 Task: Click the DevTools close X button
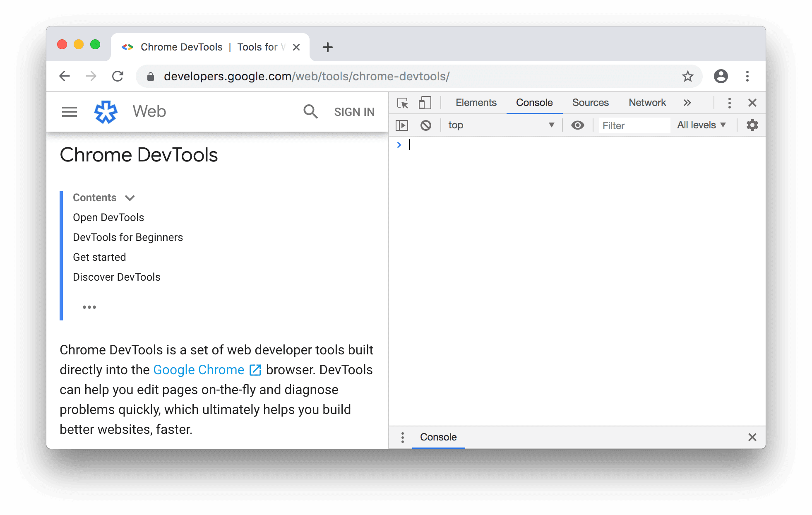[x=752, y=102]
